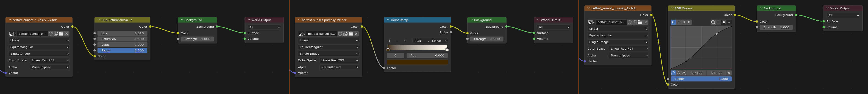The width and height of the screenshot is (868, 94).
Task: Click brown color swatch in Color Ramp
Action: coord(417,62)
